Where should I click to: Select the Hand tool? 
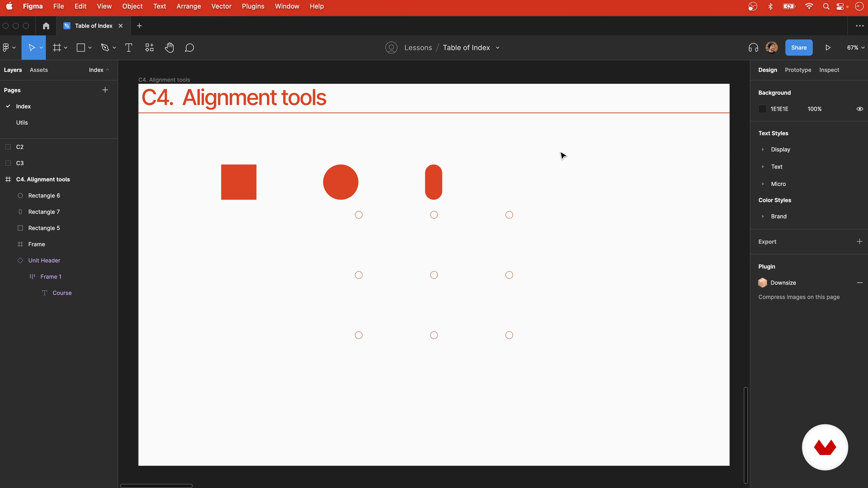coord(169,47)
